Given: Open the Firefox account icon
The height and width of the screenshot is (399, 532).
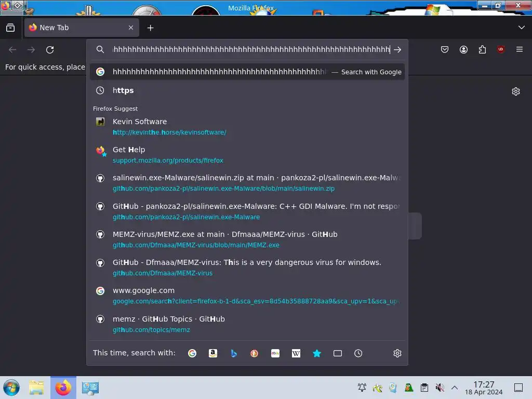Looking at the screenshot, I should [x=463, y=49].
